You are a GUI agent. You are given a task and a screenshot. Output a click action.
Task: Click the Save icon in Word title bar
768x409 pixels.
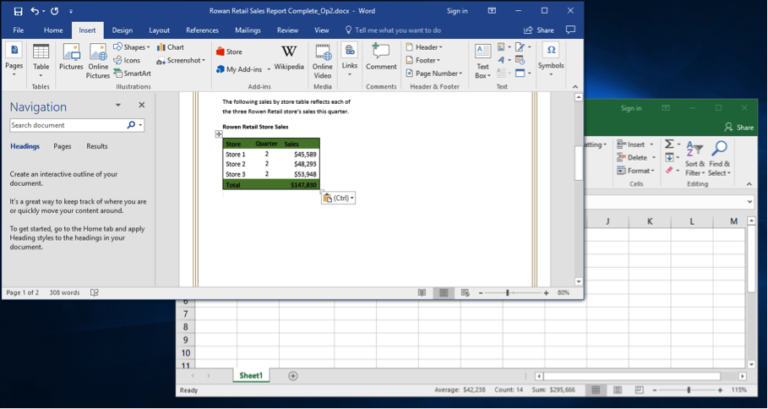(18, 11)
